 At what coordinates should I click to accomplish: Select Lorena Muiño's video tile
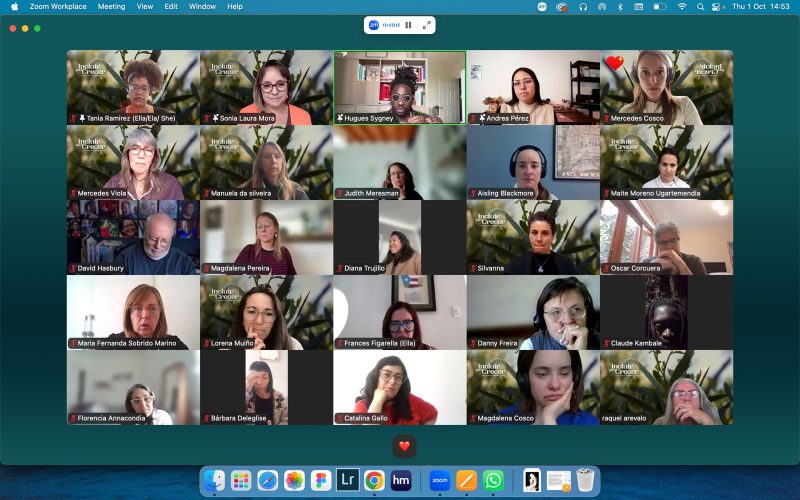pyautogui.click(x=266, y=312)
